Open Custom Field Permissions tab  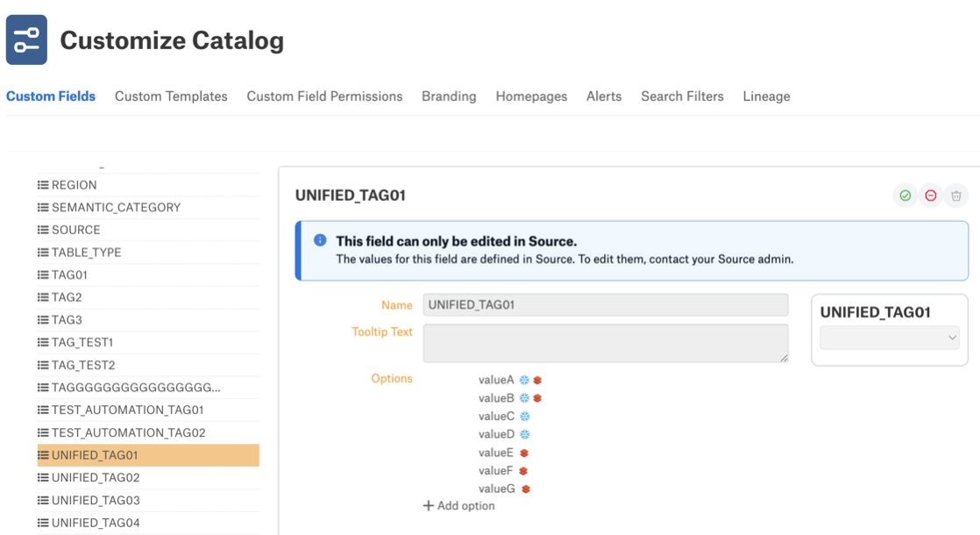pyautogui.click(x=324, y=96)
